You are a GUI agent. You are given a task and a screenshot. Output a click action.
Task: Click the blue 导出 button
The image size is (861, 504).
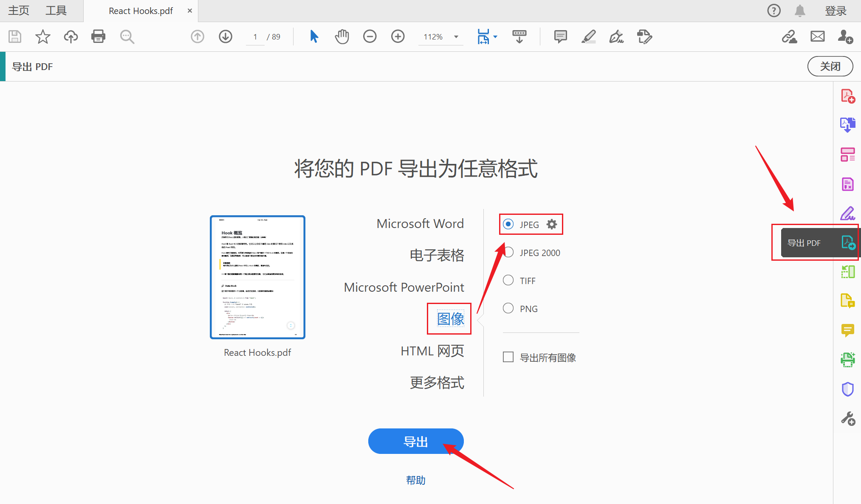[415, 442]
